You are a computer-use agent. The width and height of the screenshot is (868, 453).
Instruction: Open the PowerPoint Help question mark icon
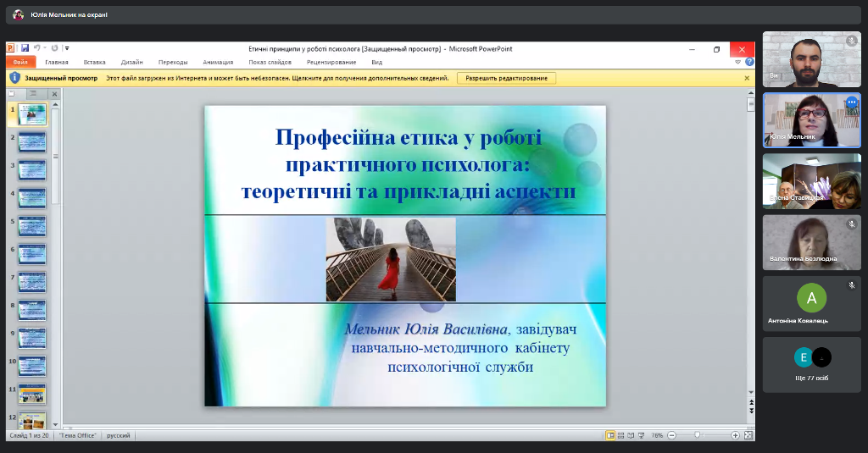point(749,62)
